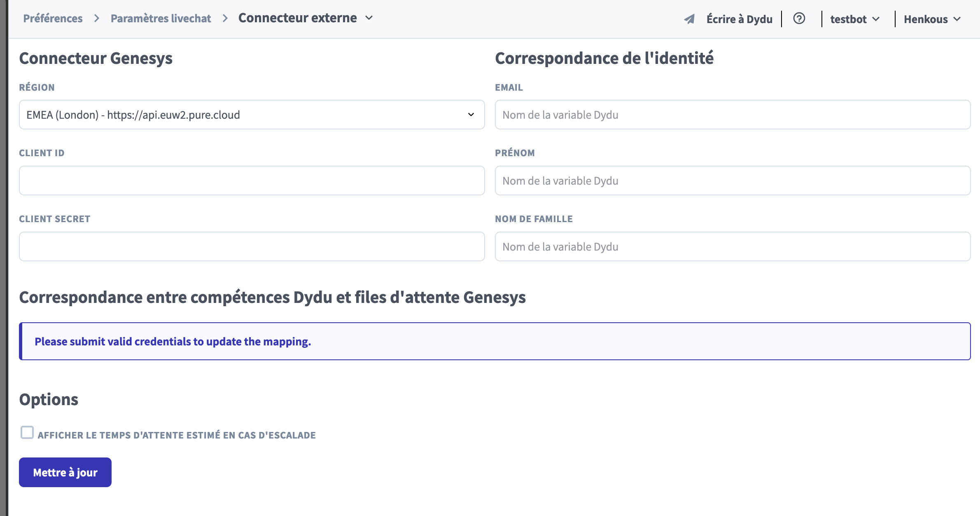Click the Nom de famille input field
The width and height of the screenshot is (980, 516).
pyautogui.click(x=733, y=246)
